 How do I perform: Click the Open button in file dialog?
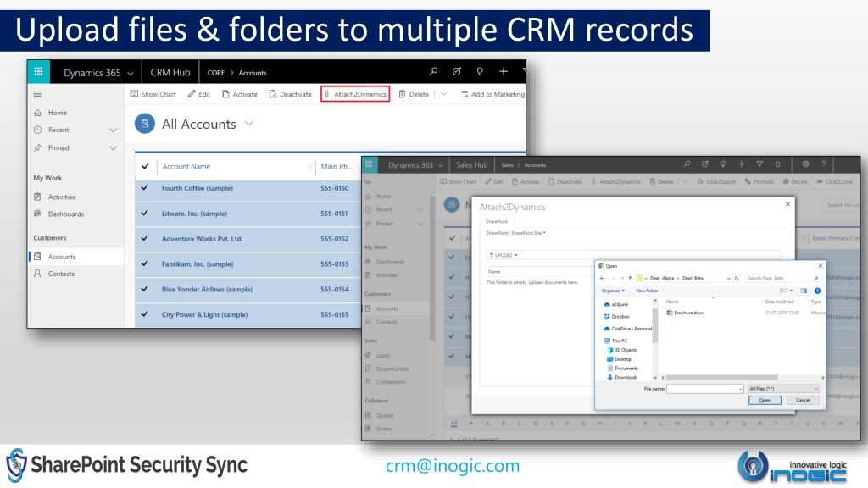(x=765, y=400)
